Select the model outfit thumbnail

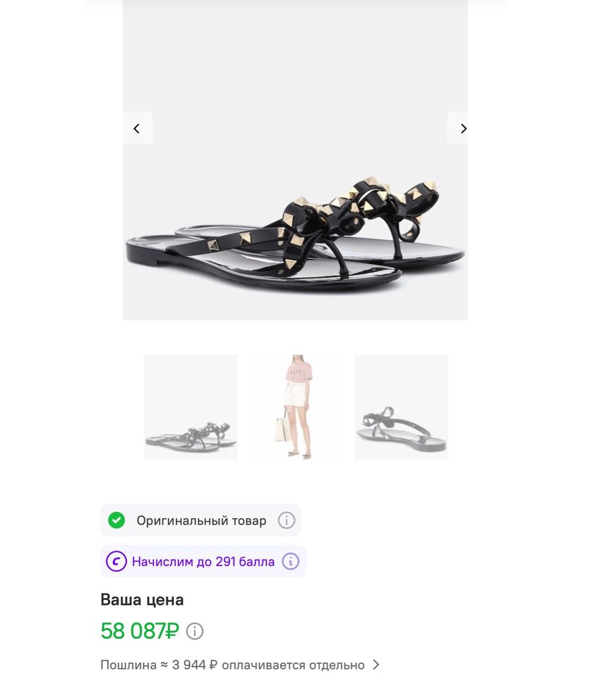click(x=296, y=407)
